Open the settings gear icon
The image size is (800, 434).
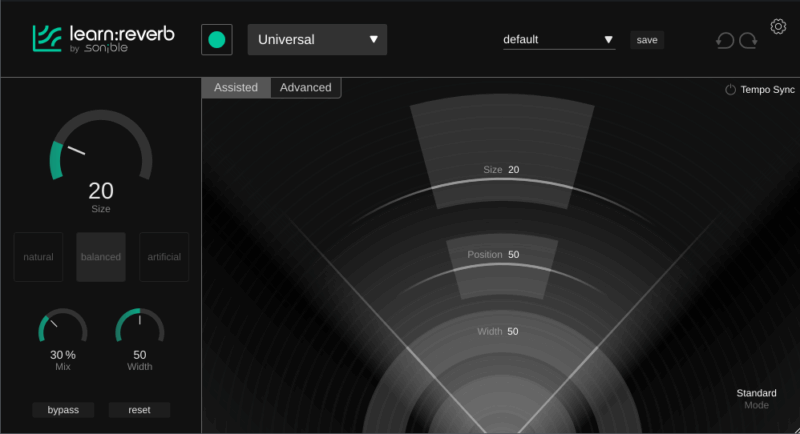pos(778,26)
